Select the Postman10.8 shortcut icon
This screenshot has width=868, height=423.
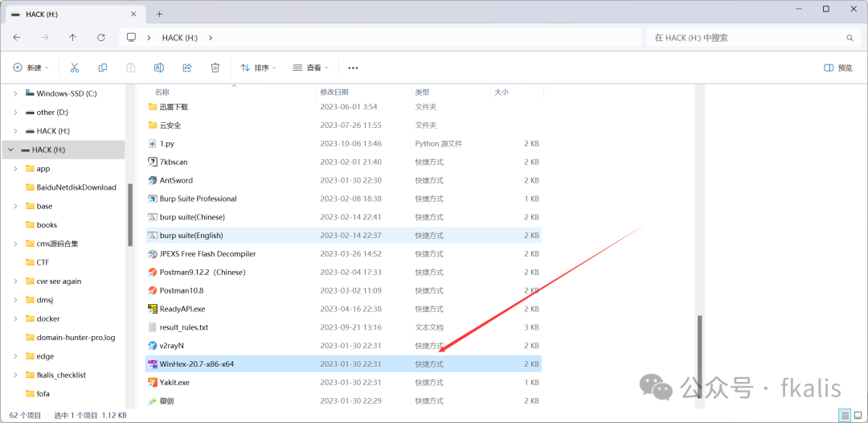(x=153, y=290)
